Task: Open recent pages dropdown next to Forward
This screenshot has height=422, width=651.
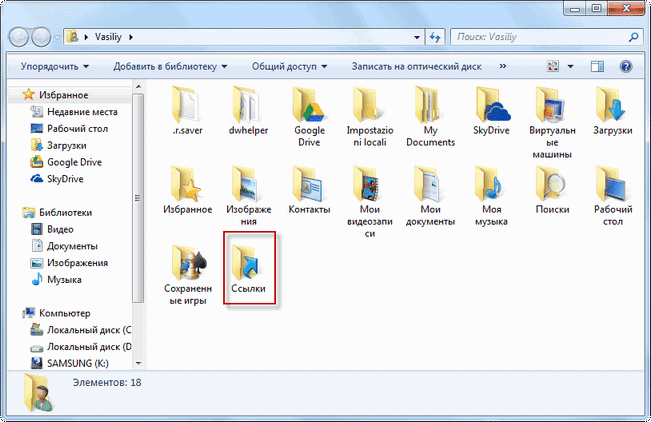Action: click(x=57, y=37)
